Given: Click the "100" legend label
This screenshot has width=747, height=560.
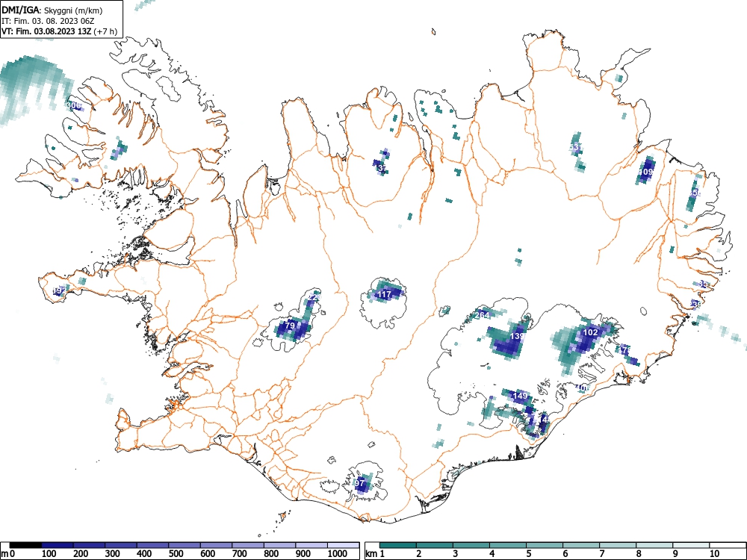Looking at the screenshot, I should 49,554.
